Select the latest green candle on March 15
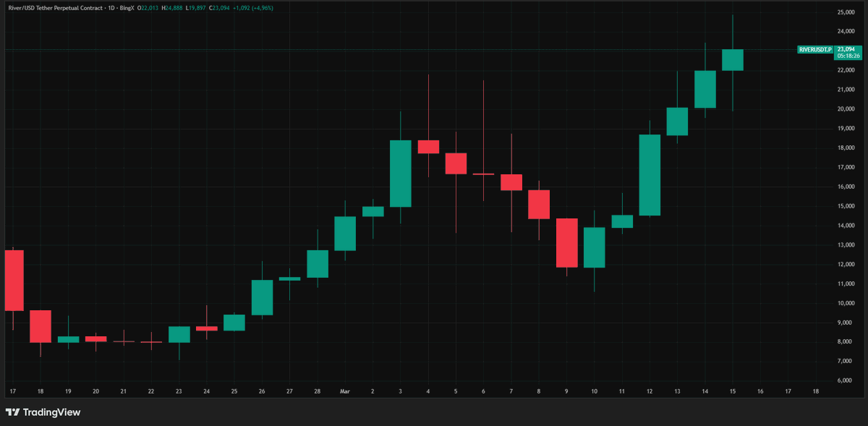 tap(733, 60)
